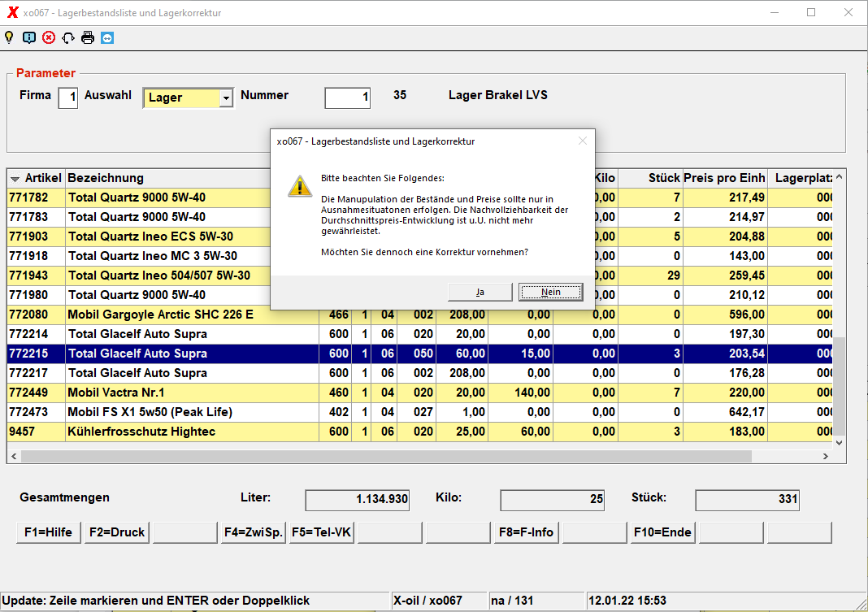Maximize the xo067 main window
The height and width of the screenshot is (612, 868).
click(811, 12)
